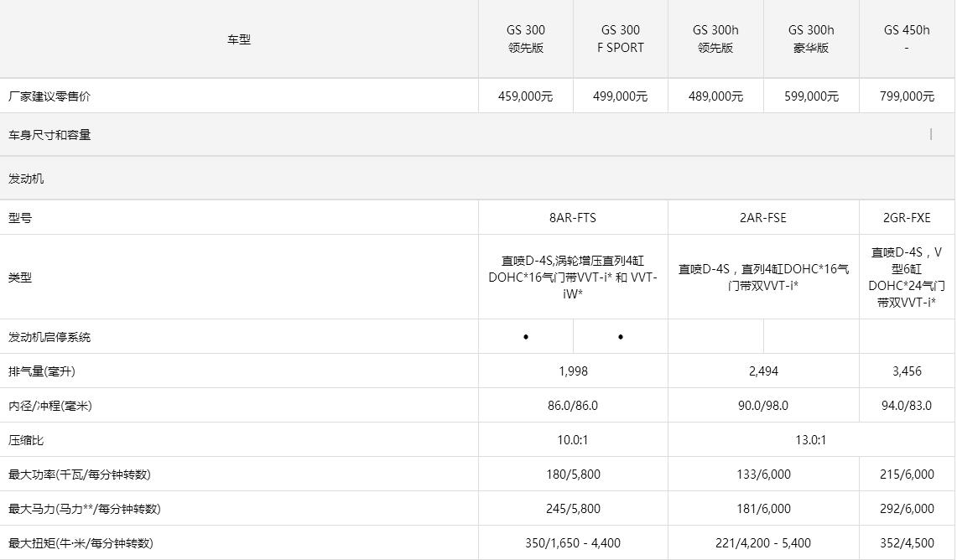This screenshot has height=560, width=957.
Task: Click the 799,000元 price cell
Action: (907, 96)
